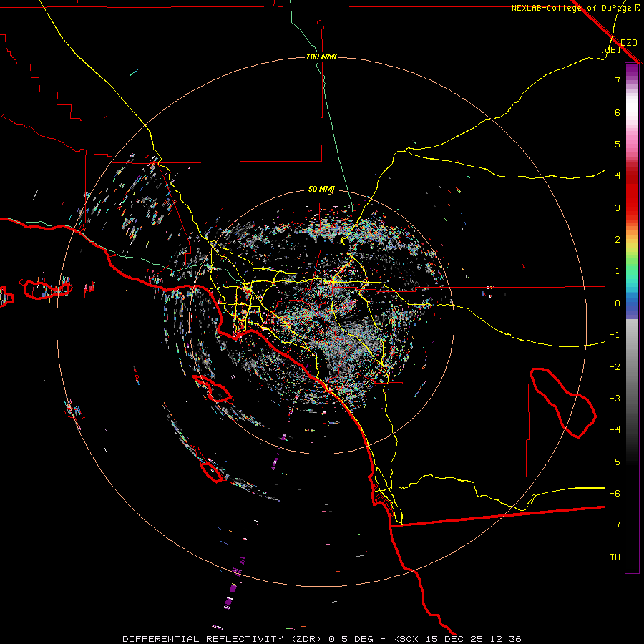The width and height of the screenshot is (644, 644).
Task: Click the '7' value on color scale
Action: (618, 80)
